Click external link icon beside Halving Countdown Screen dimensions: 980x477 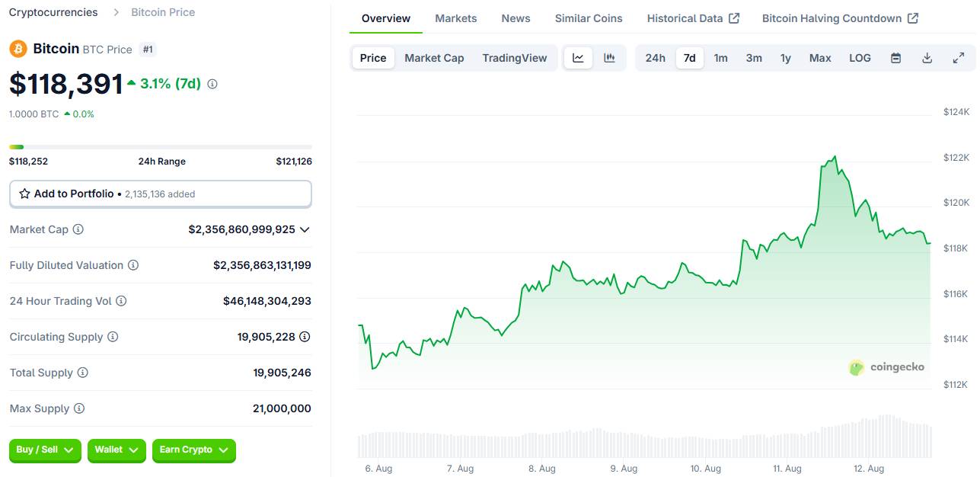(913, 18)
